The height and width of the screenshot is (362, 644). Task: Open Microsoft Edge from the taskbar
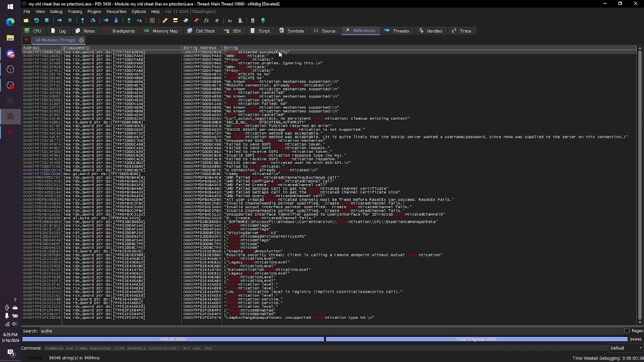tap(10, 22)
